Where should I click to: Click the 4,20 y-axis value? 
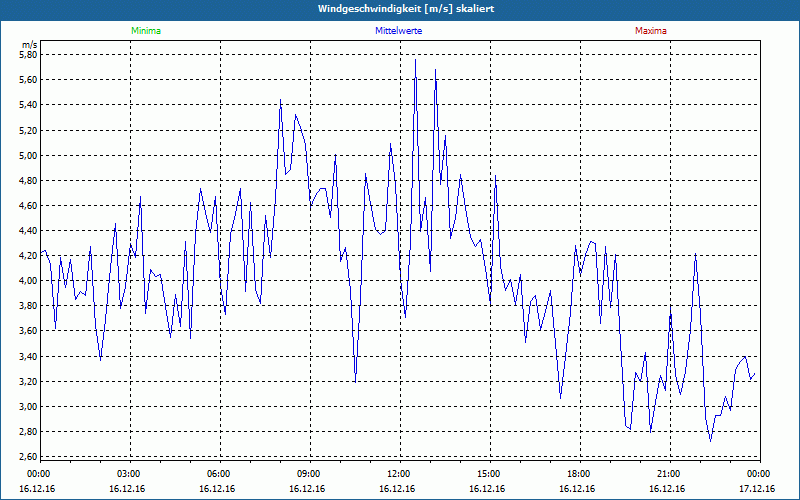[x=28, y=256]
